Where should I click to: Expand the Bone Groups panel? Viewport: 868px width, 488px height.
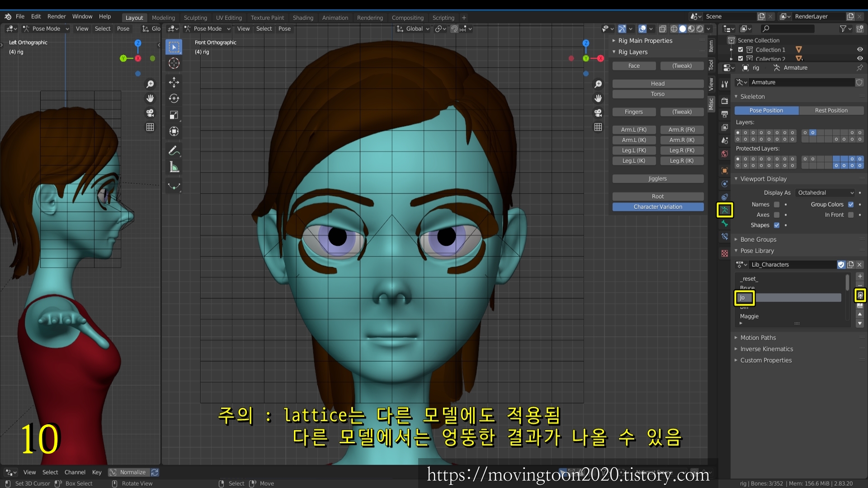(x=758, y=239)
